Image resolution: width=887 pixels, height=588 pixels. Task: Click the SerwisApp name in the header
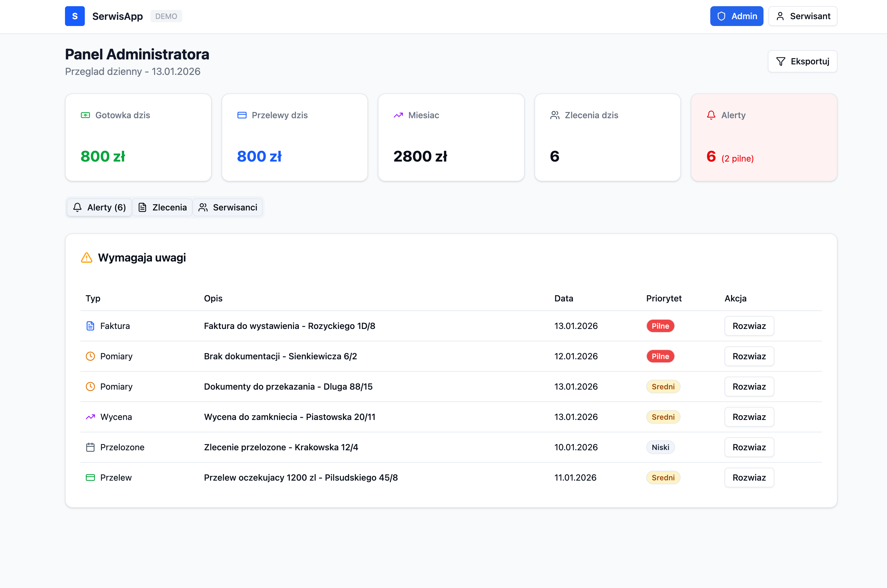[117, 16]
